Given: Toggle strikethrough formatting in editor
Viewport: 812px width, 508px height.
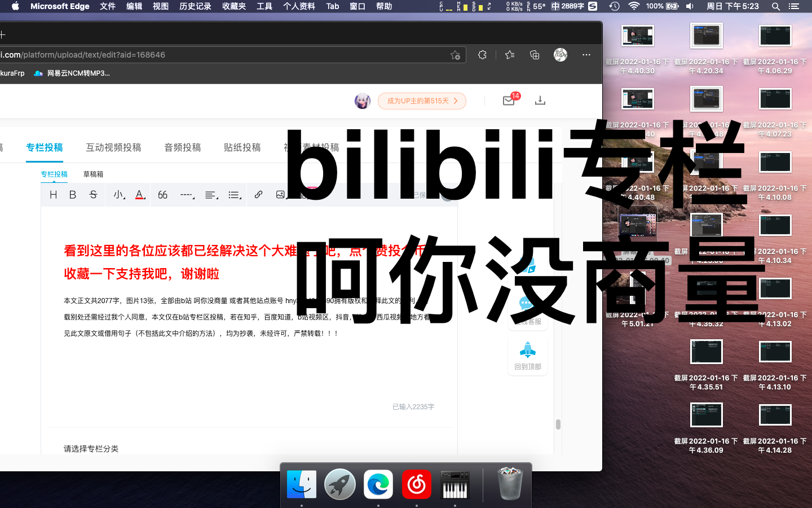Looking at the screenshot, I should click(x=93, y=195).
